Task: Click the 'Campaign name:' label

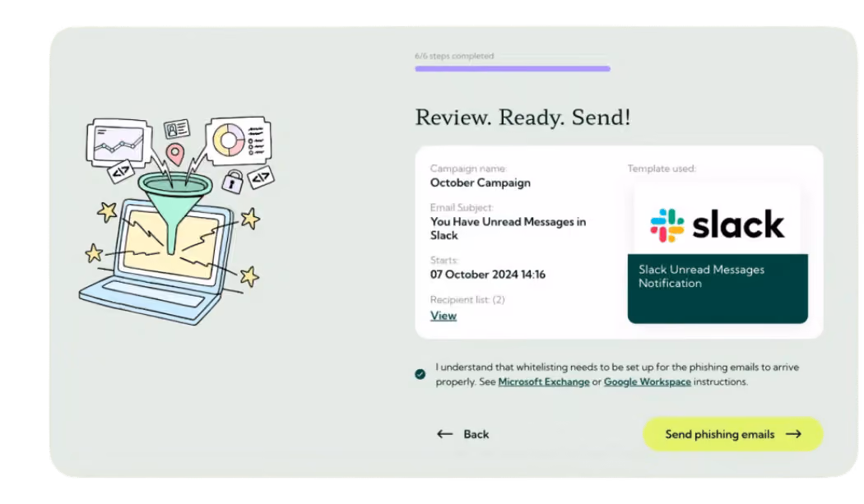Action: (x=468, y=169)
